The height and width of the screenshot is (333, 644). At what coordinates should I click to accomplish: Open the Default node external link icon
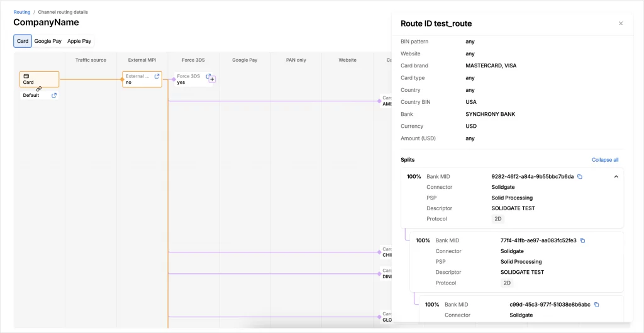click(x=54, y=96)
